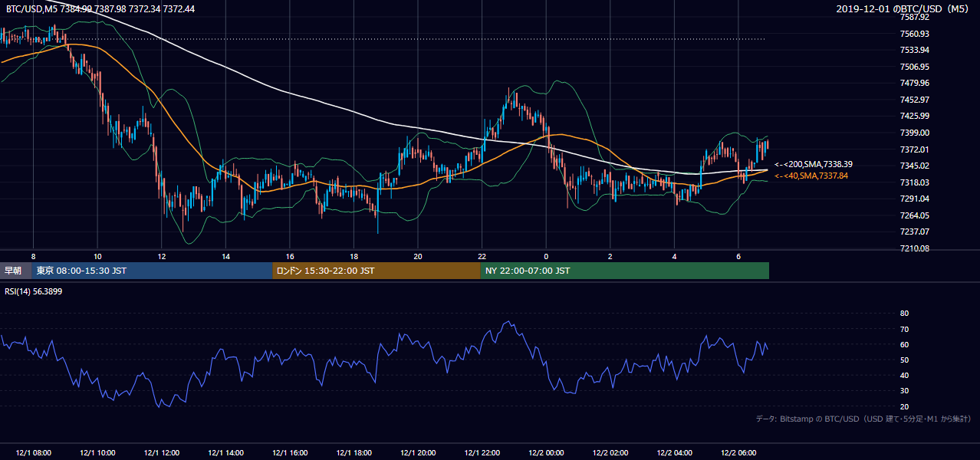Viewport: 980px width, 460px height.
Task: Click hour tick '18' below the price chart
Action: coord(354,256)
